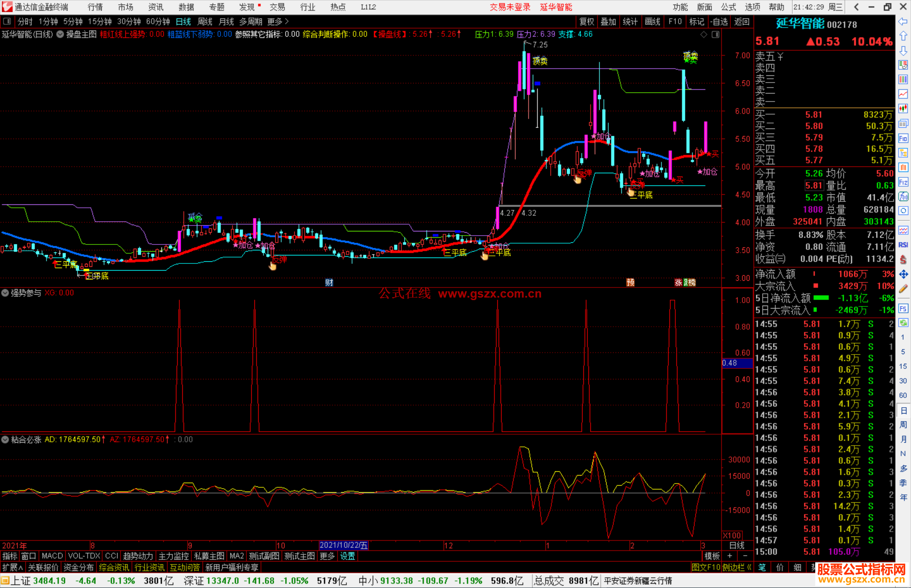This screenshot has width=911, height=588.
Task: Click the red S sidebar icon
Action: 903,260
